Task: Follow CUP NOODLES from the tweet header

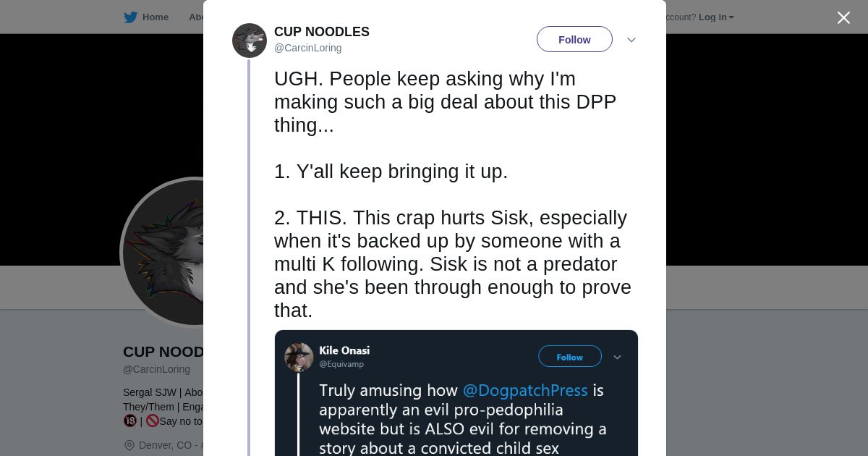Action: (574, 40)
